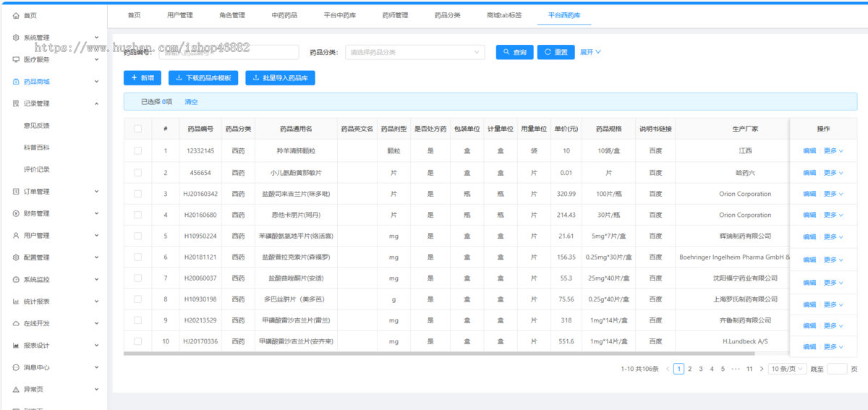Click the 财务管理 yen icon
This screenshot has height=410, width=868.
point(16,213)
